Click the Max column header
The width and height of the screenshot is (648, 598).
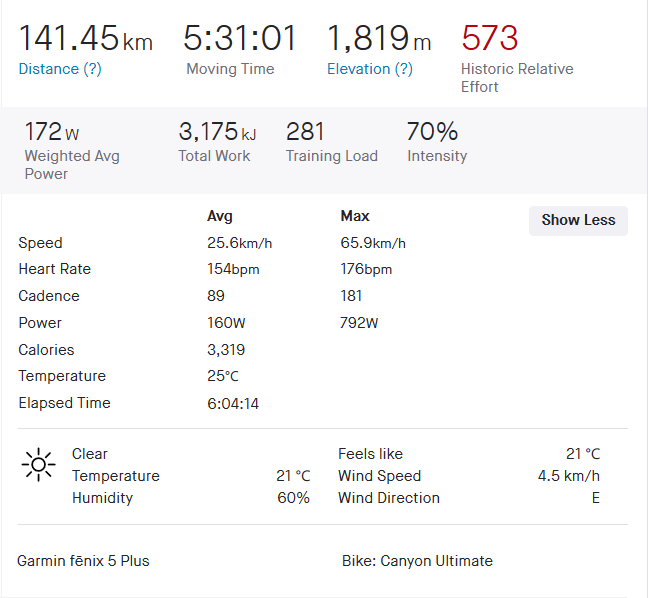click(x=355, y=216)
